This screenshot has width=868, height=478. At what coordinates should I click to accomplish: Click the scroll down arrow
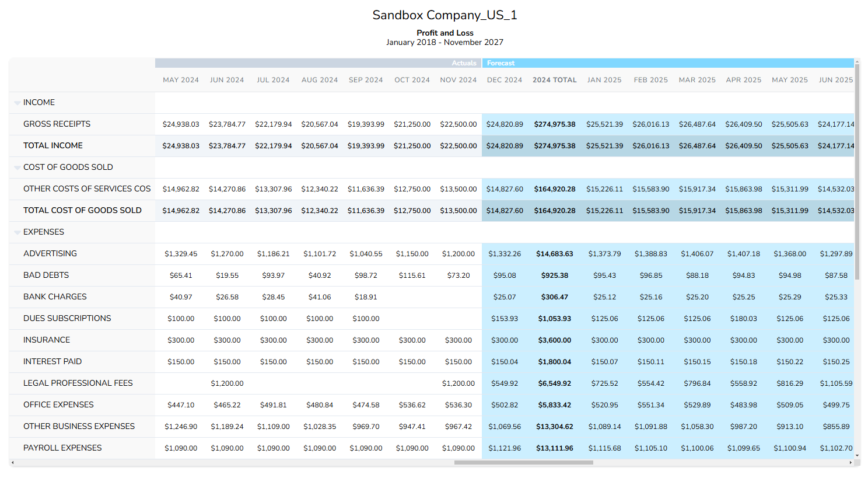(857, 456)
